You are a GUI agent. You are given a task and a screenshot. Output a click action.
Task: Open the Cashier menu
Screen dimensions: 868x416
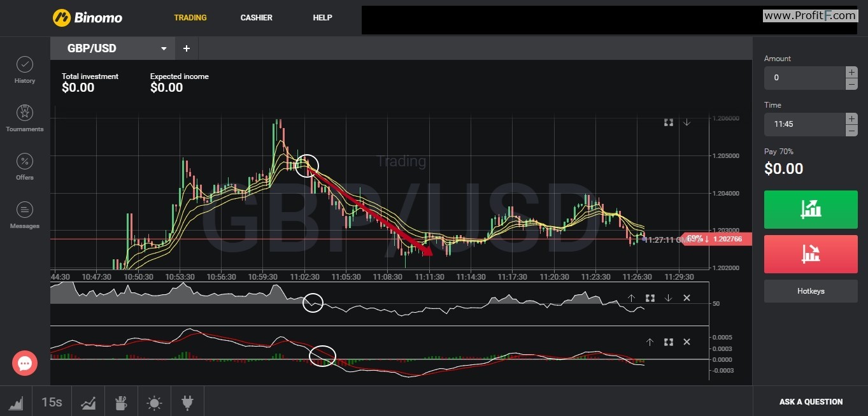click(257, 18)
